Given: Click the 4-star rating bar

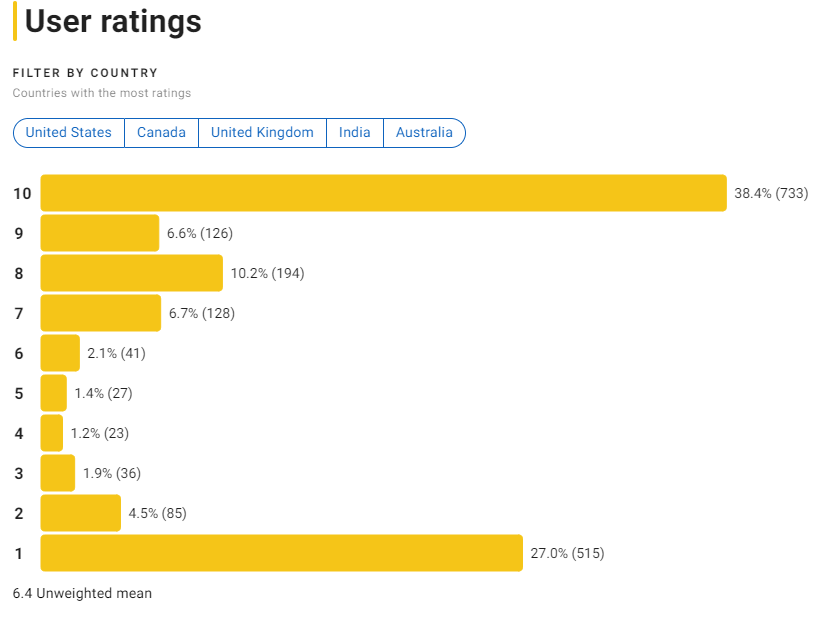Looking at the screenshot, I should coord(52,433).
